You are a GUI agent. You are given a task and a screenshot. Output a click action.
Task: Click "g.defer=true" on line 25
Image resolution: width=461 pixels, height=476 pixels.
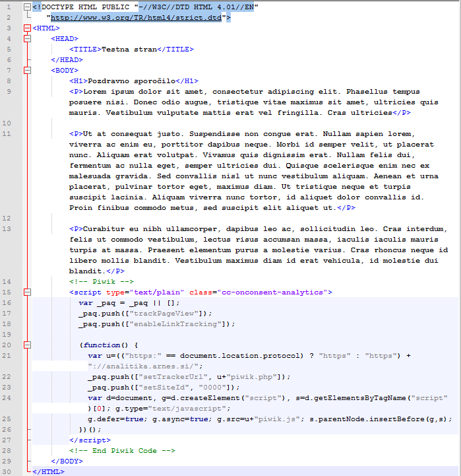pyautogui.click(x=115, y=419)
